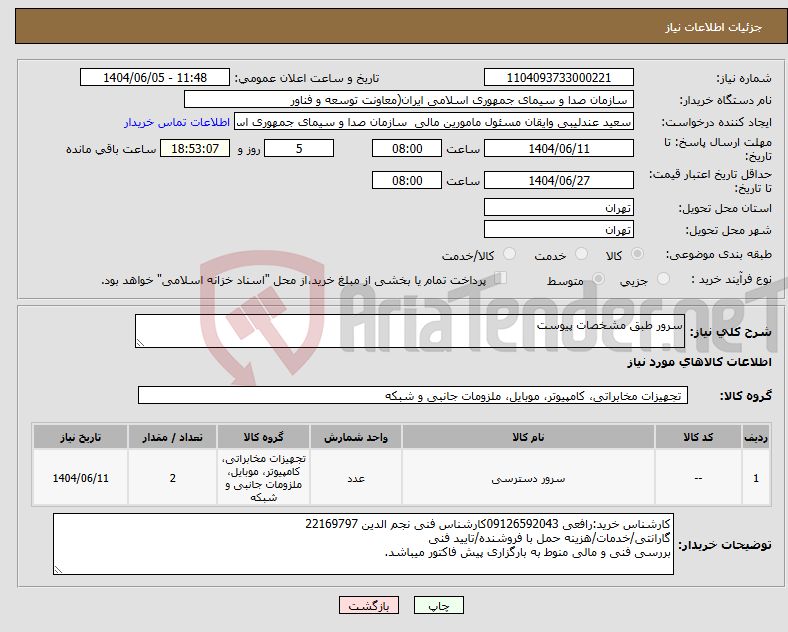Click the گروه کالا header in items table
The width and height of the screenshot is (788, 632).
point(263,437)
